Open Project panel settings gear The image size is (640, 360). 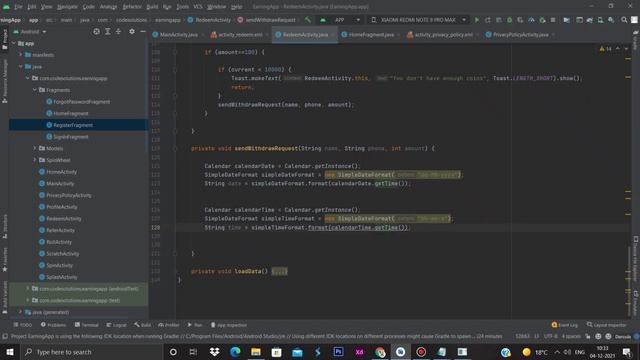point(132,31)
